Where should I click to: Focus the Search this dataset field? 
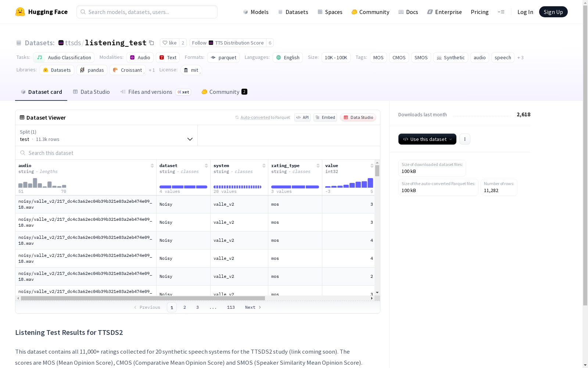[x=198, y=153]
